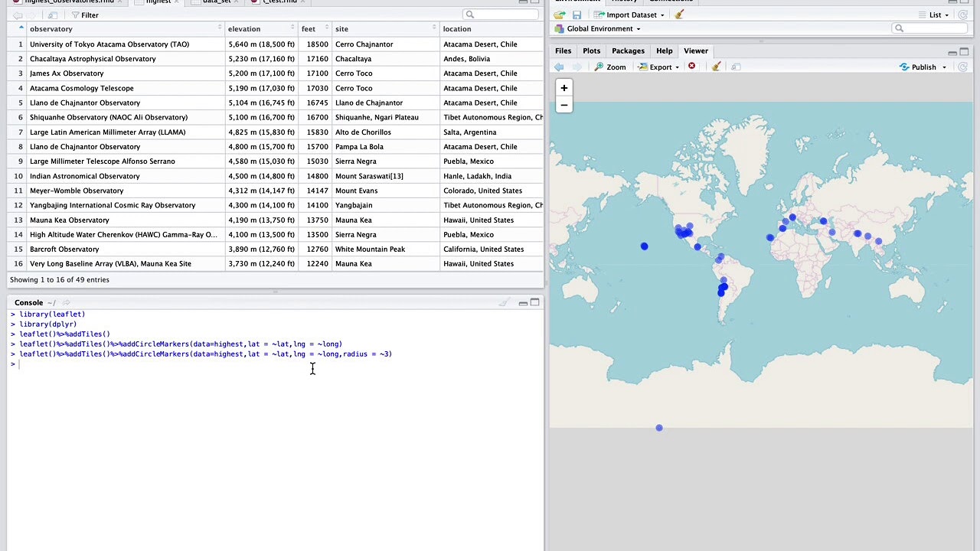Click the Meyer-Womble Observatory cell
980x551 pixels.
coord(126,191)
